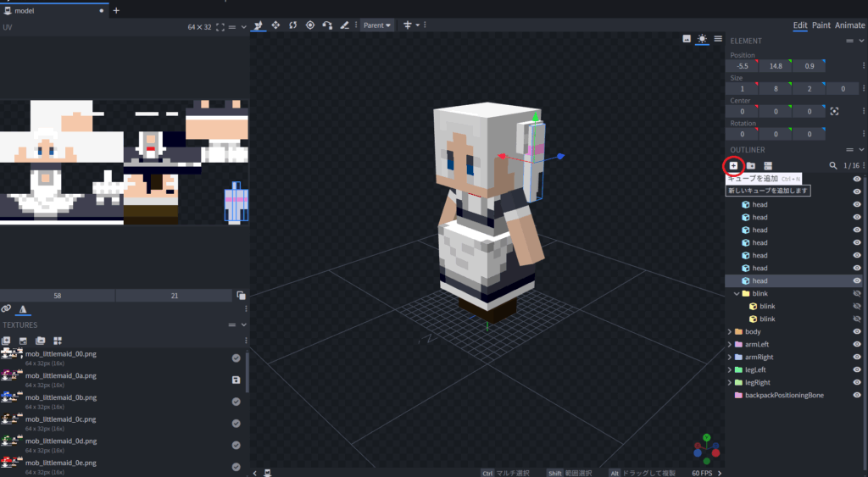This screenshot has height=477, width=868.
Task: Open a new tab with plus button
Action: coord(116,10)
